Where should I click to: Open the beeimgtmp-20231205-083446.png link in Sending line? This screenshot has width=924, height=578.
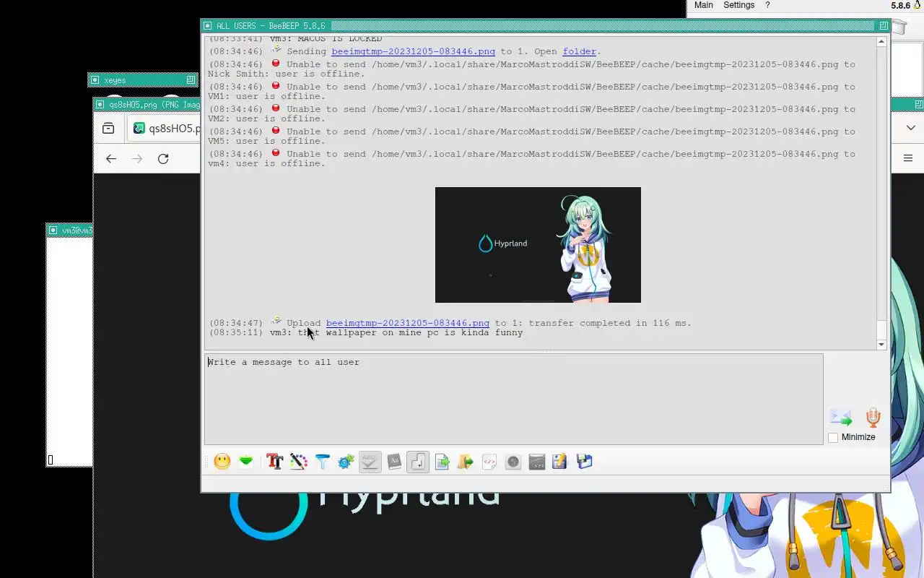point(413,51)
